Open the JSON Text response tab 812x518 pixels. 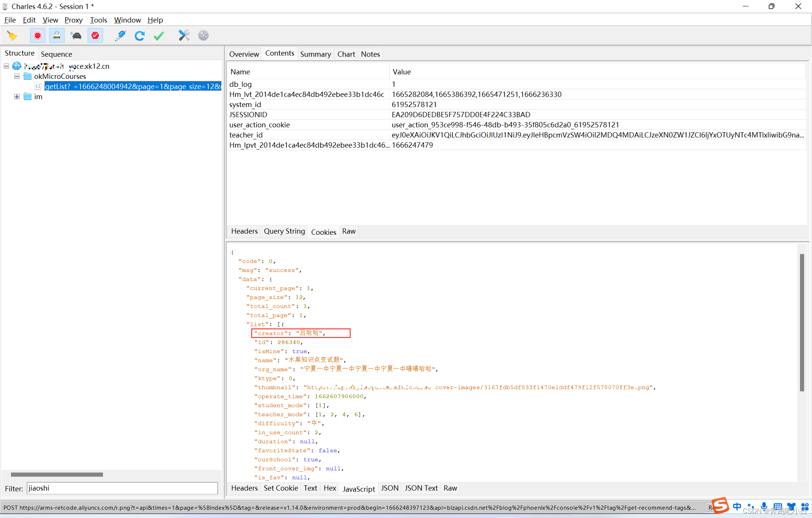pyautogui.click(x=421, y=488)
